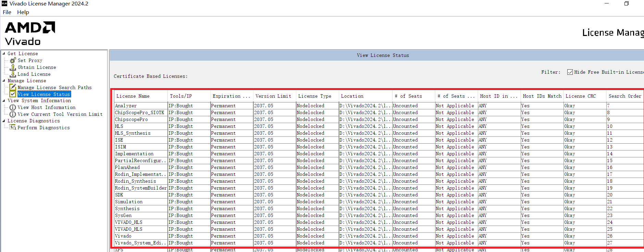Viewport: 644px width, 252px height.
Task: Click License Diagnostics category label
Action: coord(34,121)
